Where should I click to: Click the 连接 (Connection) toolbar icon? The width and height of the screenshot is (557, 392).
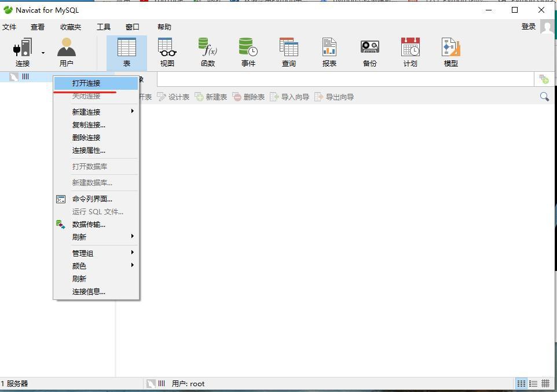(23, 53)
